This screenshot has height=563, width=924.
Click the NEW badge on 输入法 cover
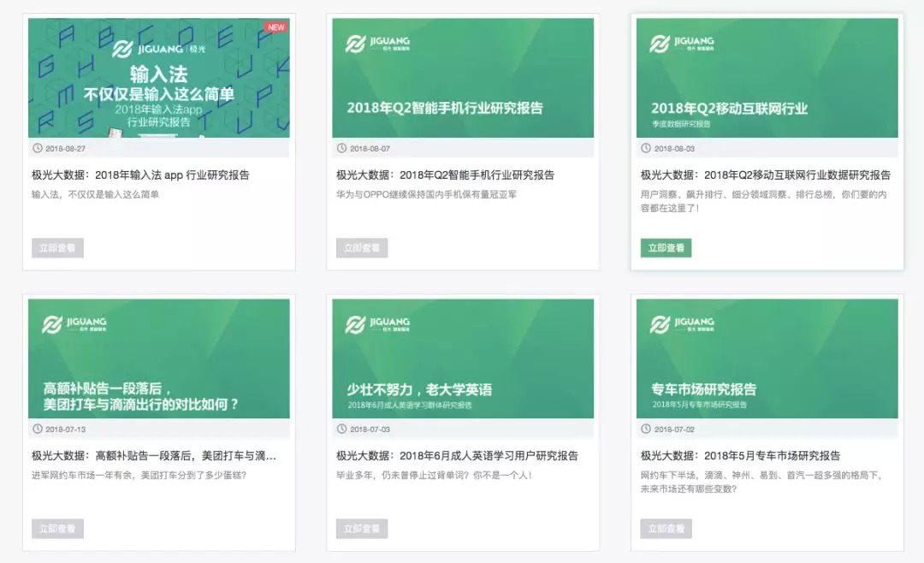(275, 27)
